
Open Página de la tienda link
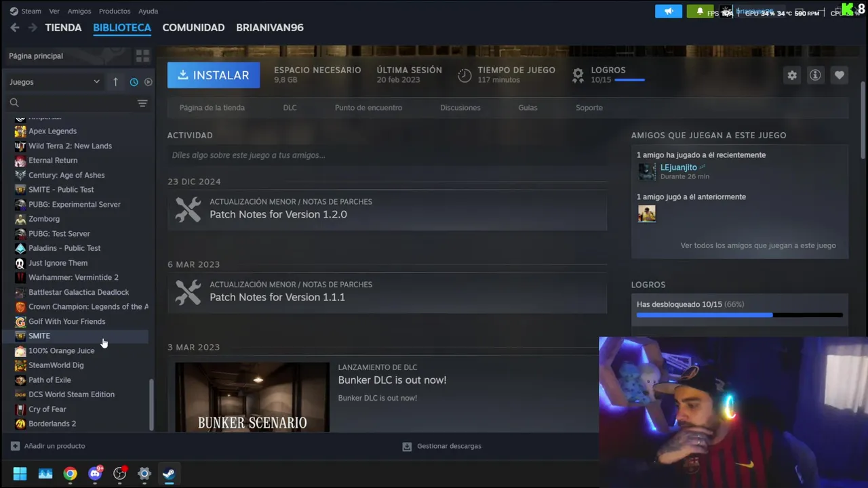click(212, 108)
